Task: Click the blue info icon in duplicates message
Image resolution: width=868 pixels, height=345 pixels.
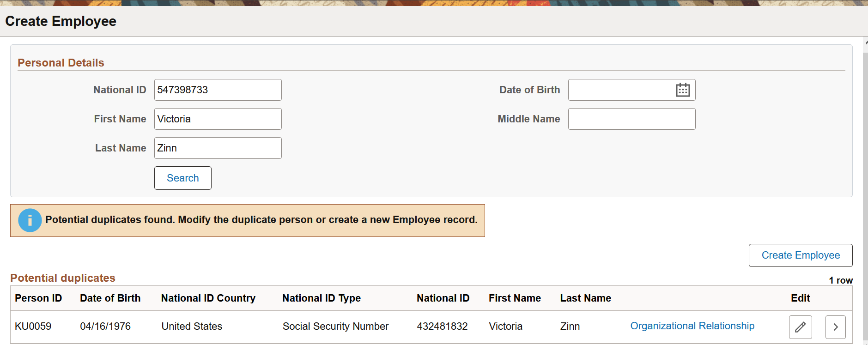Action: coord(30,220)
